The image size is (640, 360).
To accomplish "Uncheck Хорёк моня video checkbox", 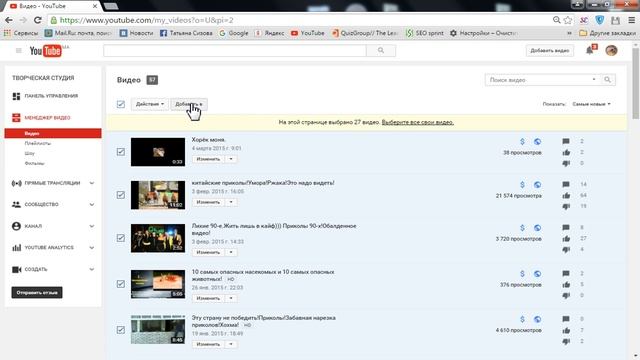I will [121, 152].
